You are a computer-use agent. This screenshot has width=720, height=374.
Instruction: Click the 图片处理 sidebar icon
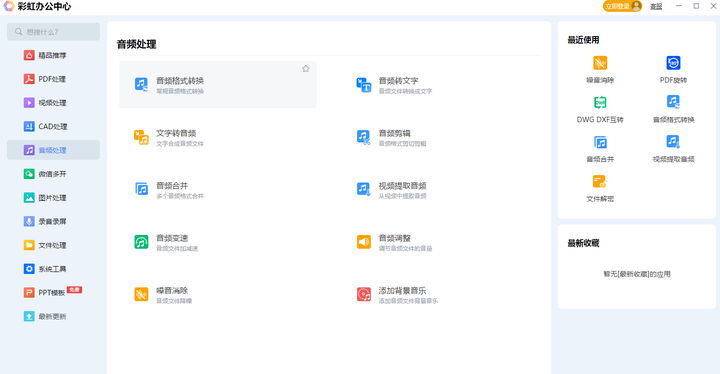pos(29,198)
